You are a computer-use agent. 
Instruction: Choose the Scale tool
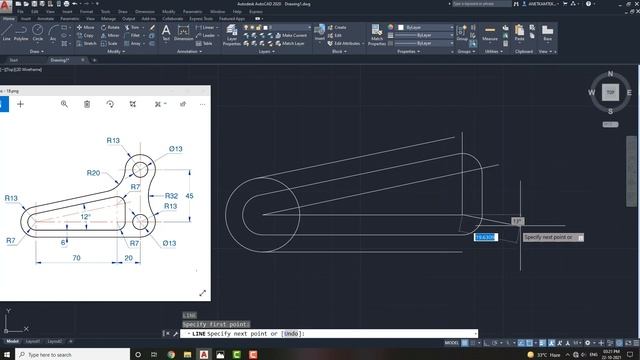[x=109, y=43]
